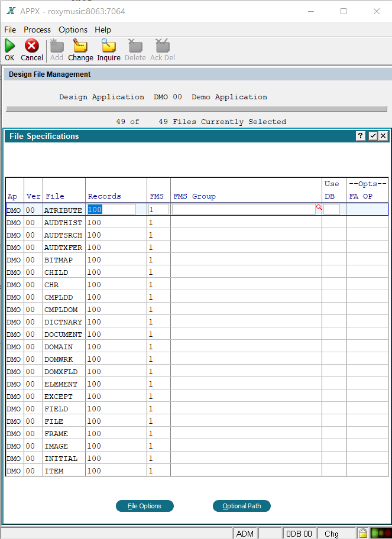Select the ITEM file row
The width and height of the screenshot is (392, 539).
[x=197, y=470]
